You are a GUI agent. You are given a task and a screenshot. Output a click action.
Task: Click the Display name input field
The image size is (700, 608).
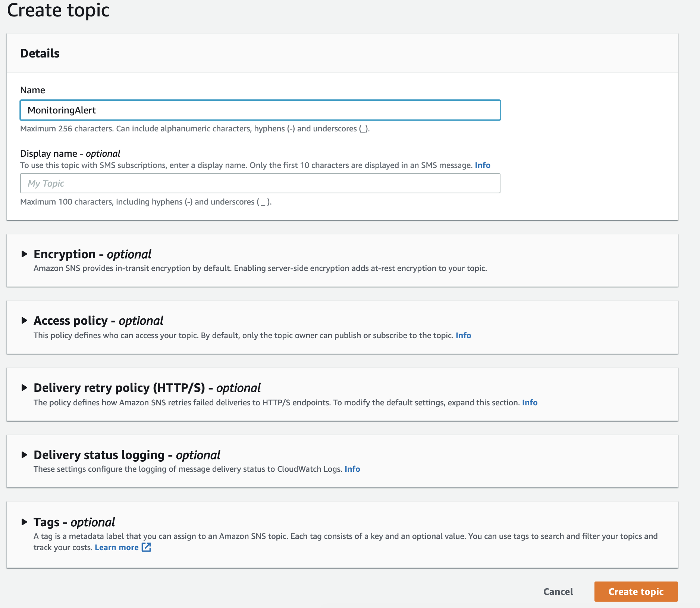(260, 183)
